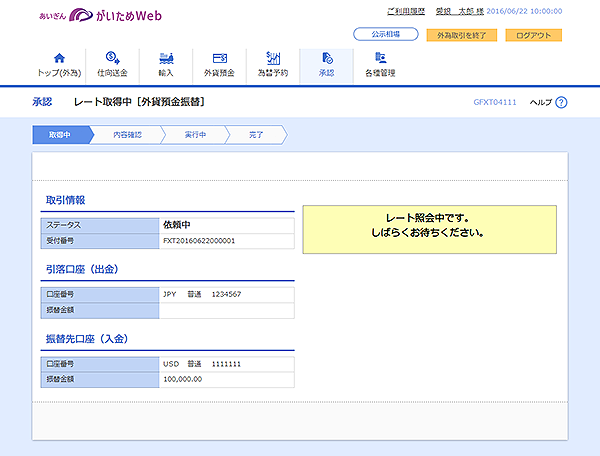
Task: Click the help question mark icon
Action: click(x=561, y=102)
